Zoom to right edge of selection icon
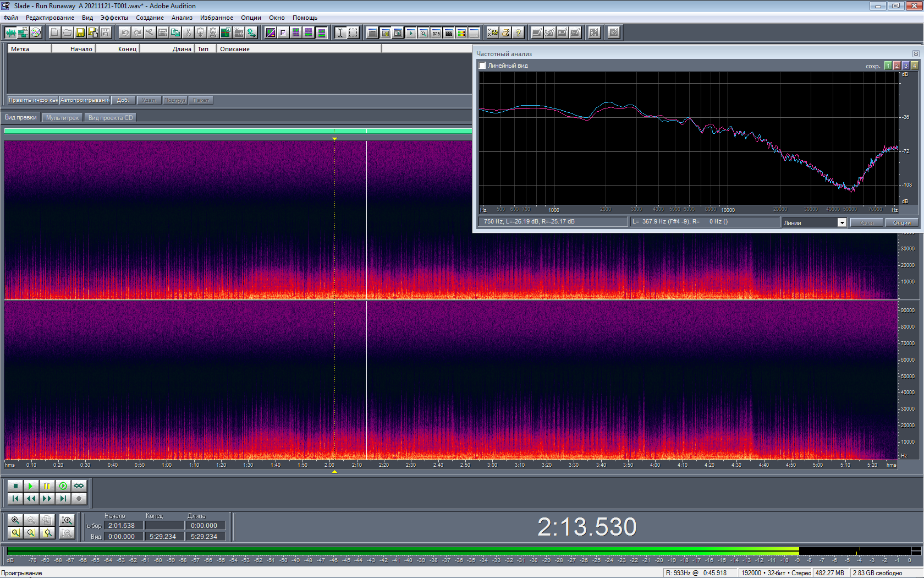This screenshot has width=924, height=578. [x=47, y=533]
